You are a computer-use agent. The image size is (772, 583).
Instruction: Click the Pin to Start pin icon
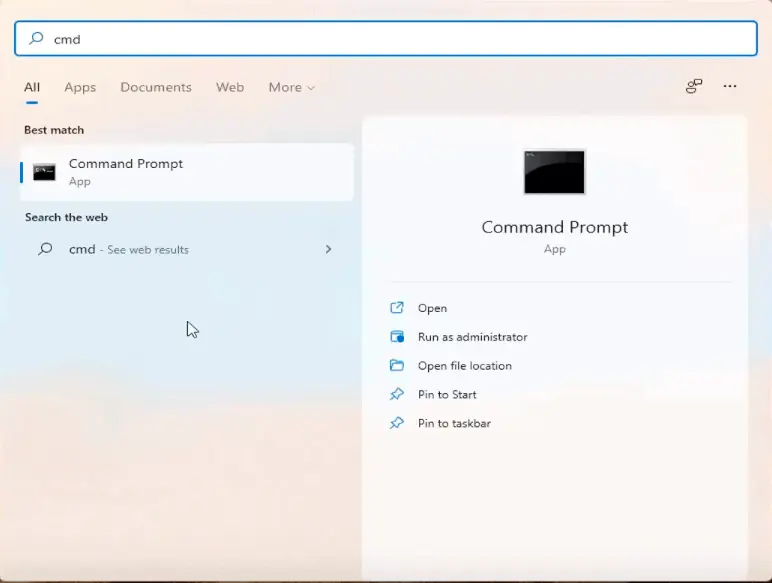pyautogui.click(x=397, y=394)
